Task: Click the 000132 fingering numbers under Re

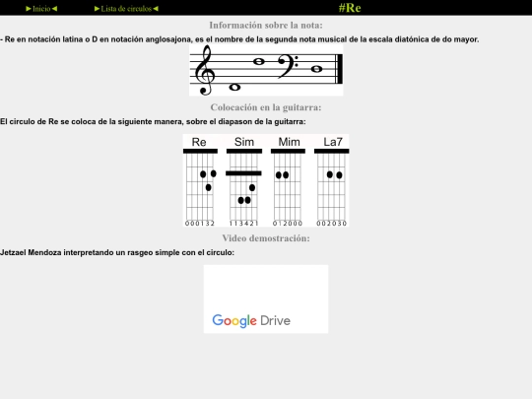Action: (200, 224)
